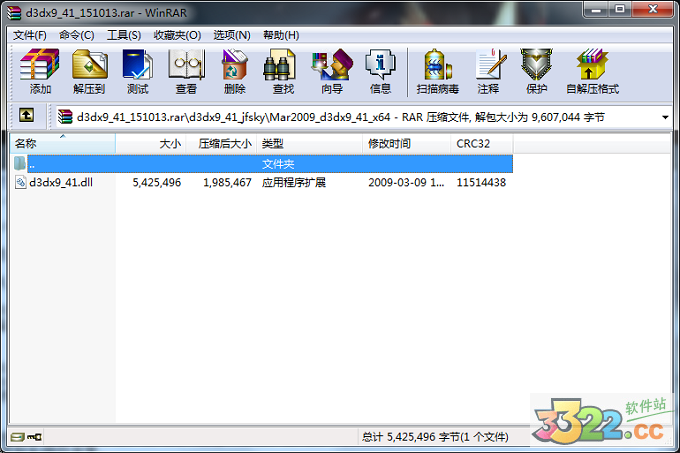
Task: Click the archive path address field
Action: pyautogui.click(x=363, y=117)
